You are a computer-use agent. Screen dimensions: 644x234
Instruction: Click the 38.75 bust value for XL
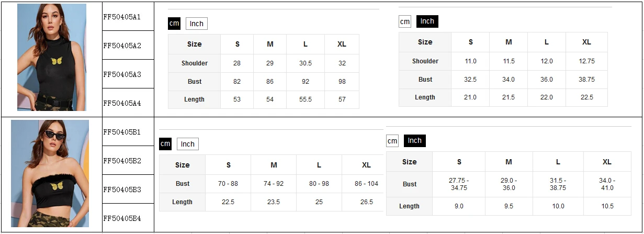[x=586, y=80]
